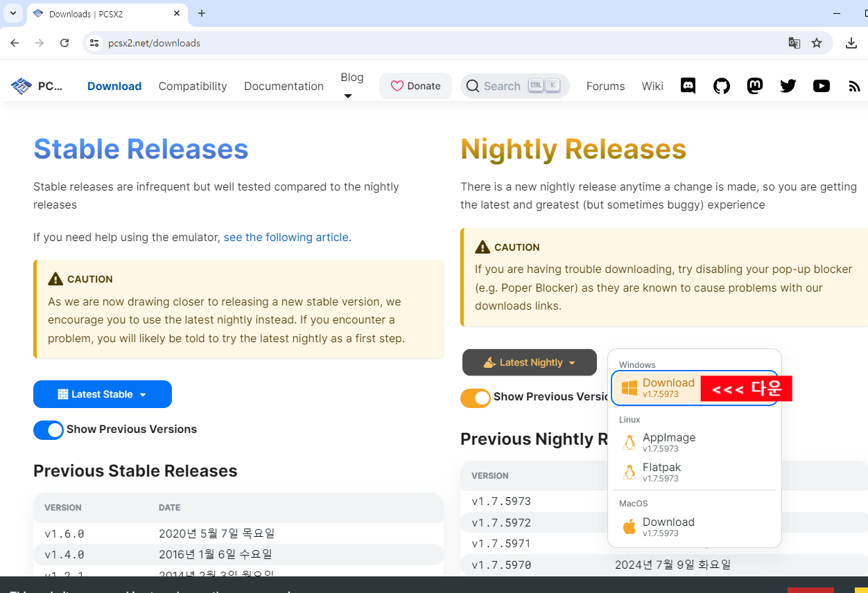Open the Twitter icon link
868x593 pixels.
pos(788,86)
